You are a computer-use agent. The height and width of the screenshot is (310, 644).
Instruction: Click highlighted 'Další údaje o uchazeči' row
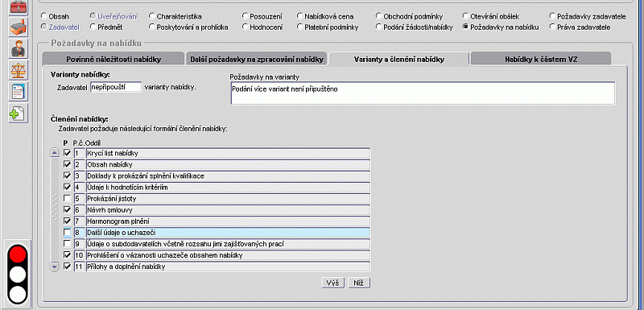[228, 233]
